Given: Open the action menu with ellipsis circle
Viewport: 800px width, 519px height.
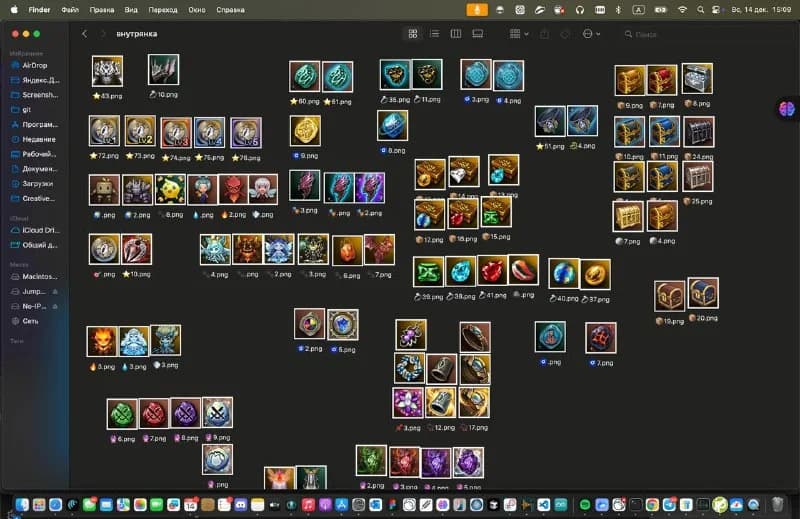Looking at the screenshot, I should click(x=591, y=34).
